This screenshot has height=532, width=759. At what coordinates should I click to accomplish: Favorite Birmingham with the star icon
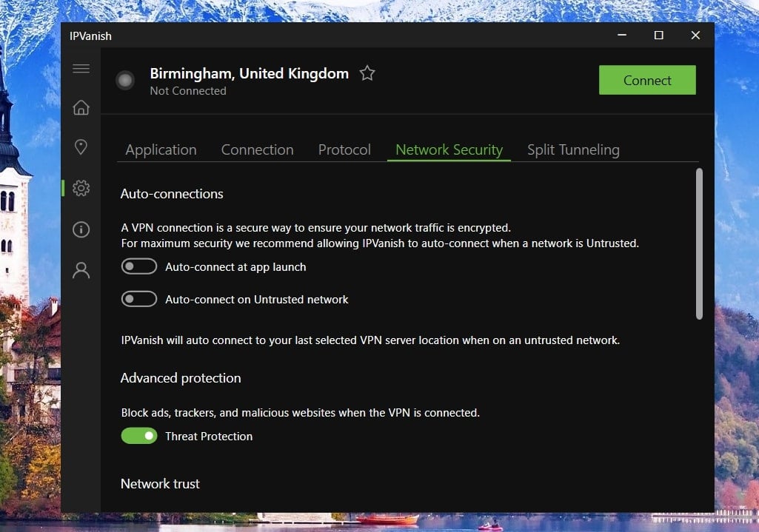point(367,73)
